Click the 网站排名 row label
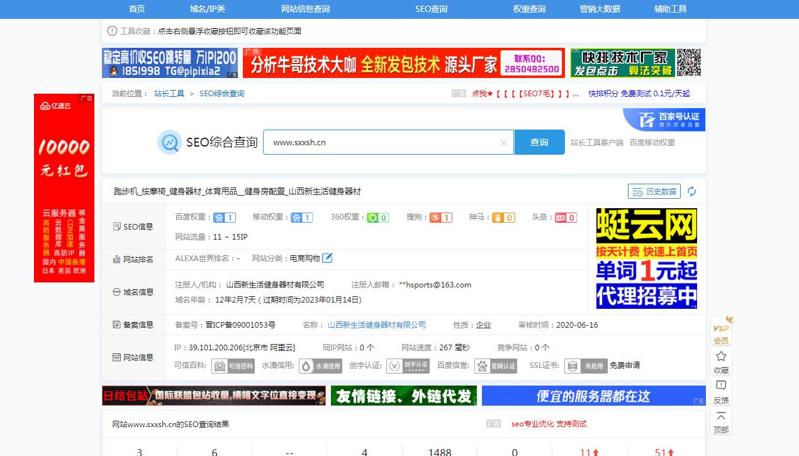The image size is (799, 456). [x=133, y=259]
